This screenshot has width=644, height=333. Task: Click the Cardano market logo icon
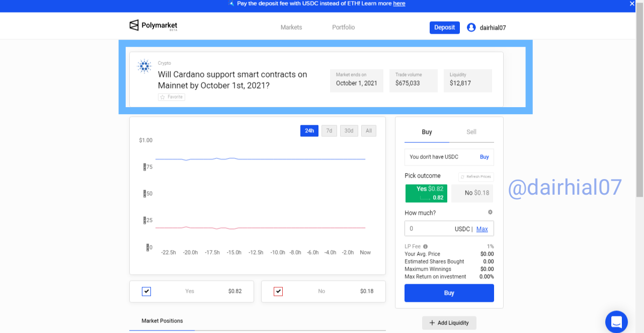coord(144,66)
